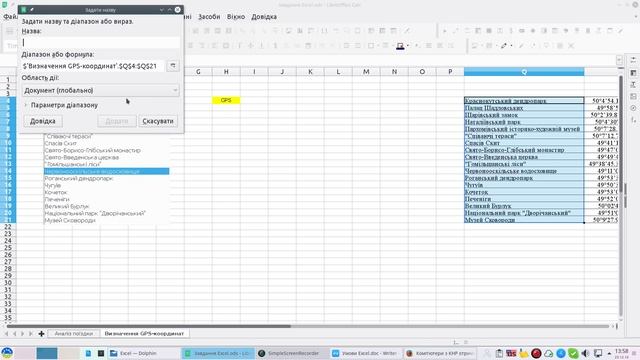Click cell 'Спасів Скит' in column Q
This screenshot has width=640, height=360.
click(x=524, y=143)
